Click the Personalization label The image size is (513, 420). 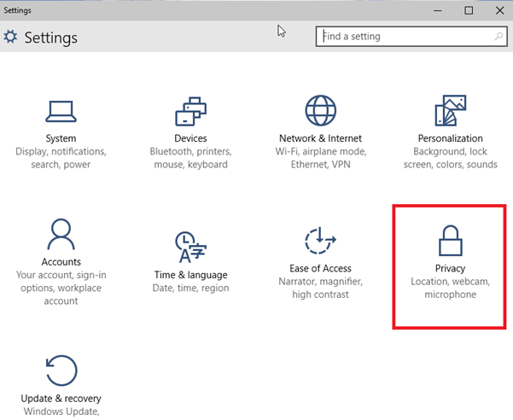450,138
